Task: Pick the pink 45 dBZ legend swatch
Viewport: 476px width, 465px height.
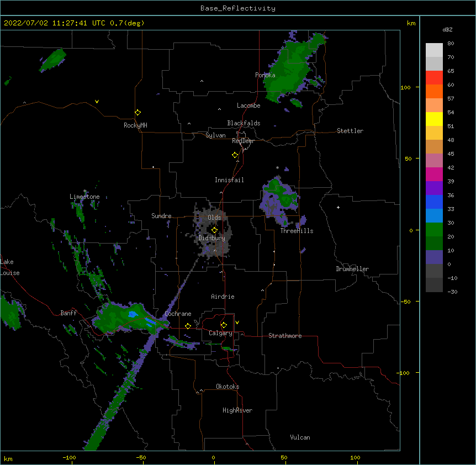Action: pos(434,160)
